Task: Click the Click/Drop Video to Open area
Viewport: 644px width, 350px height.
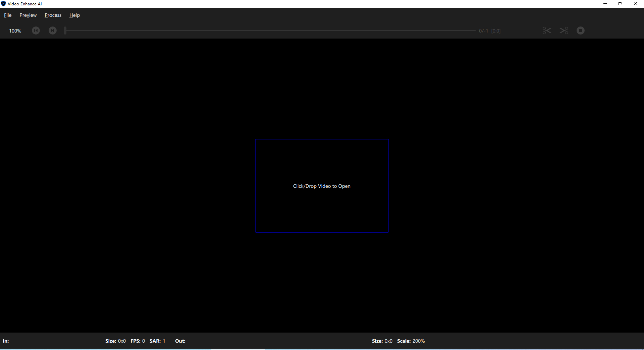Action: (322, 186)
